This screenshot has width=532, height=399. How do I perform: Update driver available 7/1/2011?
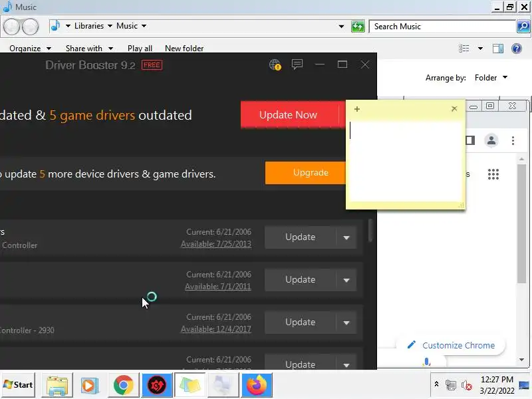301,280
